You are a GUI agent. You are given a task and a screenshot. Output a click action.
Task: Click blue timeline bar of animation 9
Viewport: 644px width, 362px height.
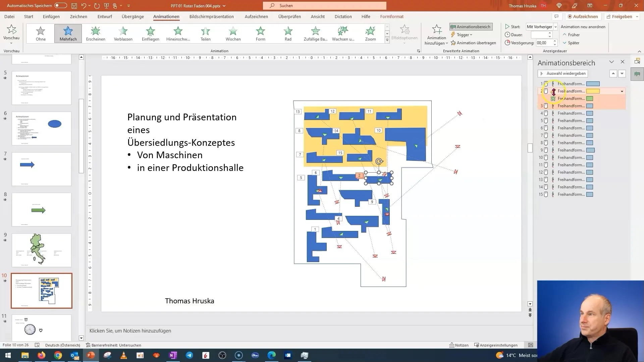tap(590, 150)
